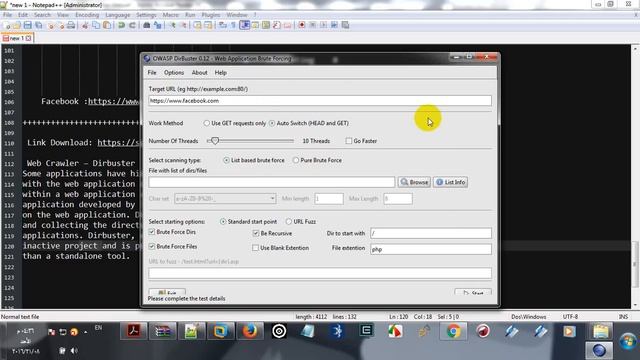Click the UTF-8 status bar entry
The width and height of the screenshot is (640, 360).
(570, 317)
